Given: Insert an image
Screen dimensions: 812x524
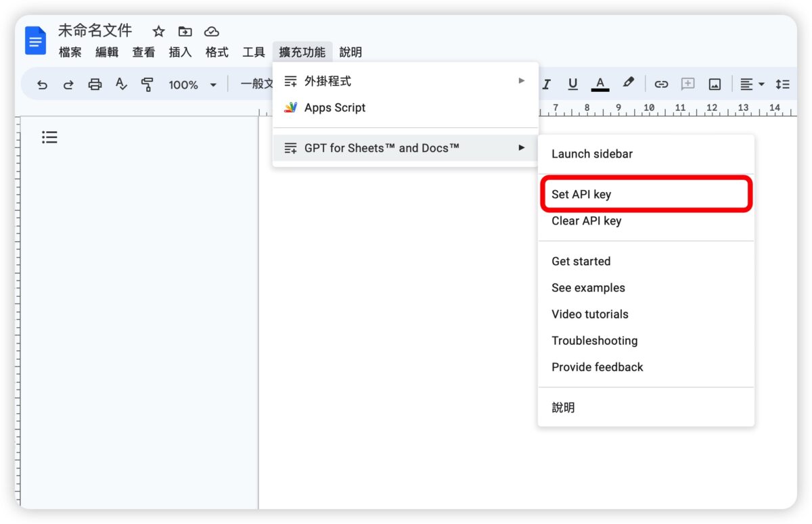Looking at the screenshot, I should click(x=715, y=85).
